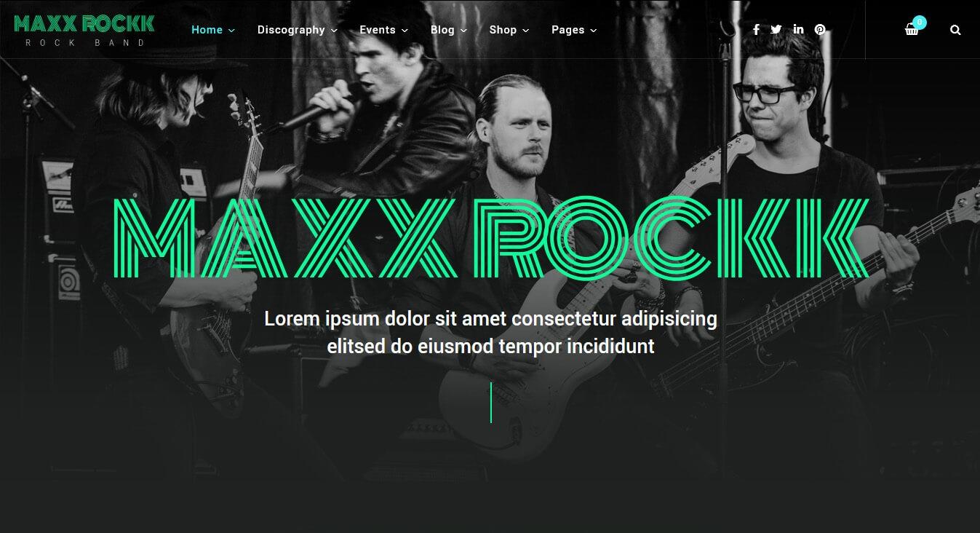980x533 pixels.
Task: Open the Shop menu item
Action: tap(503, 30)
